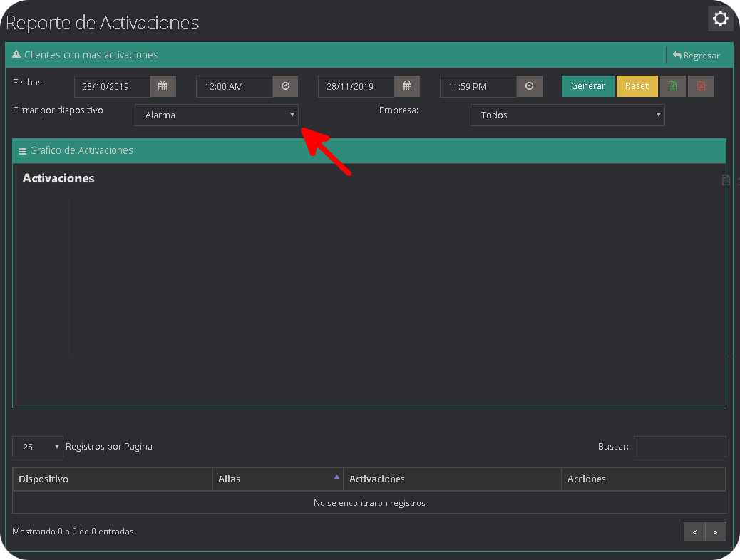The height and width of the screenshot is (560, 740).
Task: Open calendar picker for start date
Action: point(163,86)
